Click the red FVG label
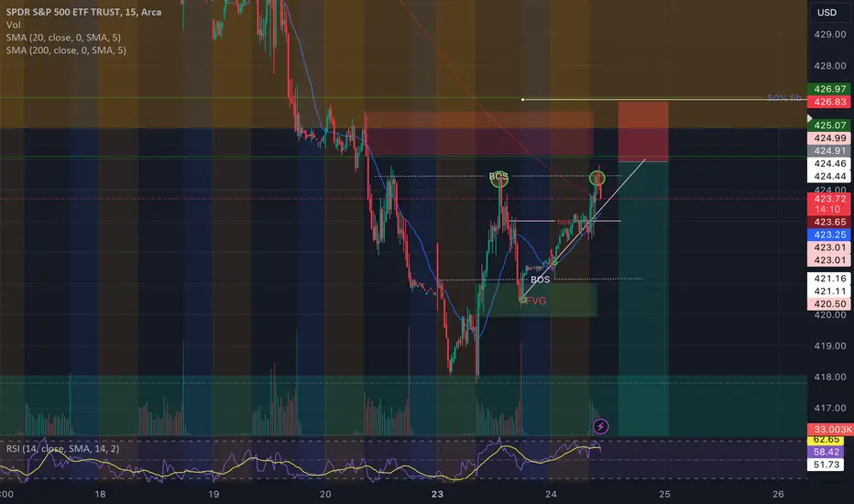The height and width of the screenshot is (504, 854). [536, 301]
